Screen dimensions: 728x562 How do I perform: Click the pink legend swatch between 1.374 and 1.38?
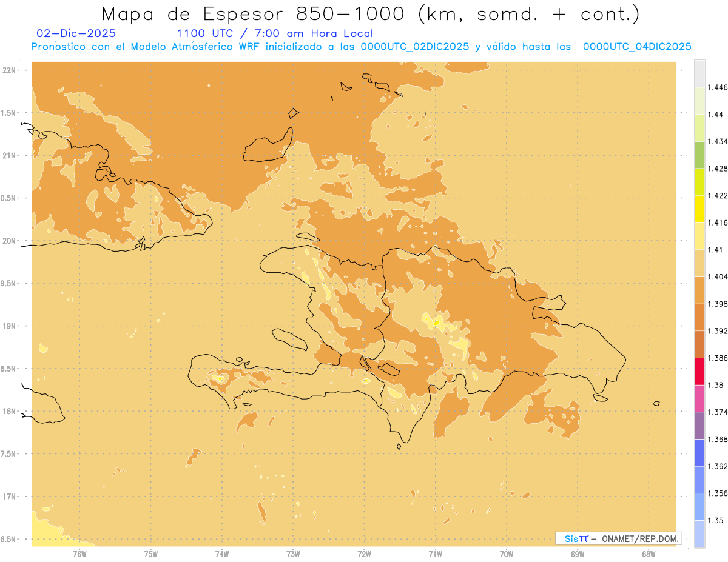699,398
